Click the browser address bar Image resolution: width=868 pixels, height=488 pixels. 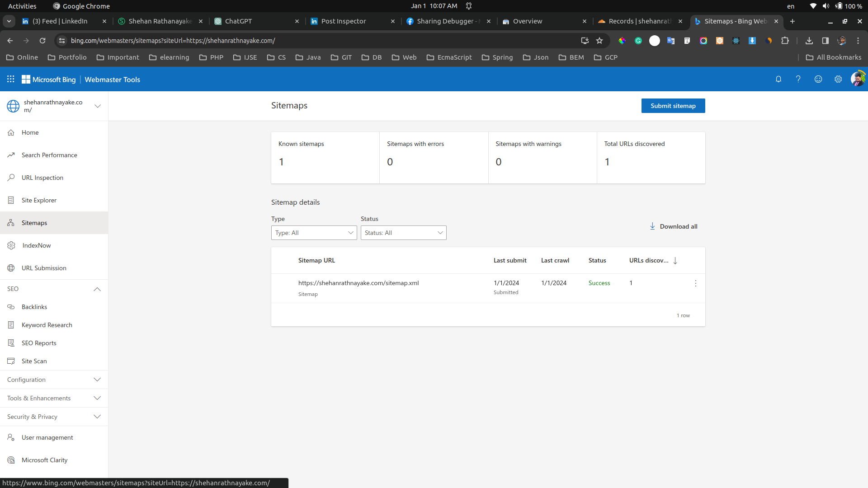pyautogui.click(x=316, y=41)
